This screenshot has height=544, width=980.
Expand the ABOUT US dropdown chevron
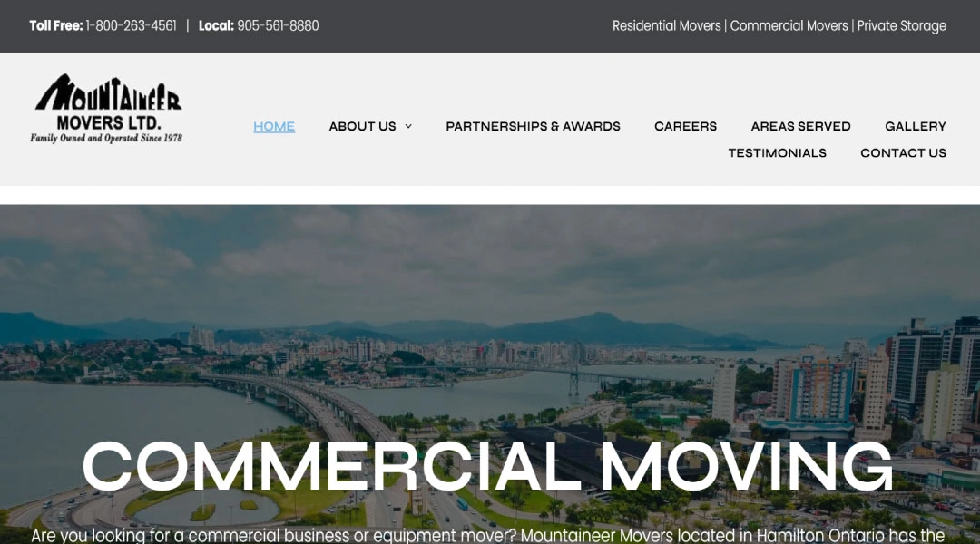pyautogui.click(x=407, y=126)
